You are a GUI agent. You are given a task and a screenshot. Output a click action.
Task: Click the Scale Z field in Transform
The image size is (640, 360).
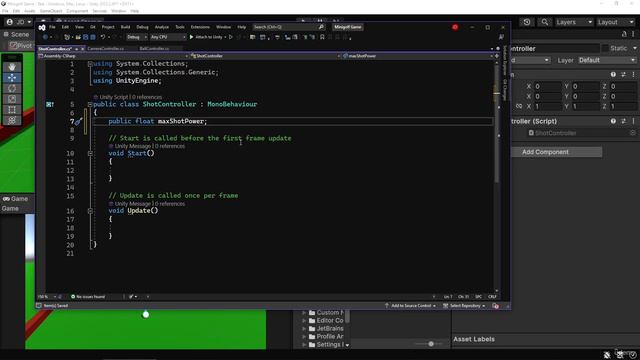coord(623,106)
